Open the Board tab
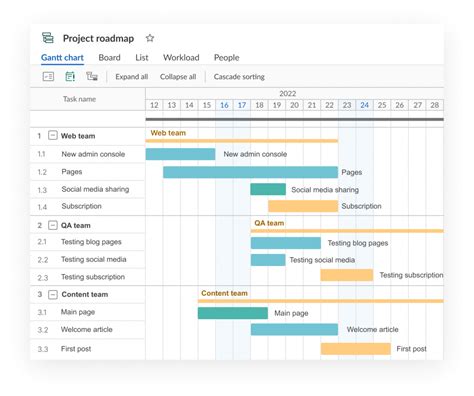This screenshot has height=396, width=474. 109,58
